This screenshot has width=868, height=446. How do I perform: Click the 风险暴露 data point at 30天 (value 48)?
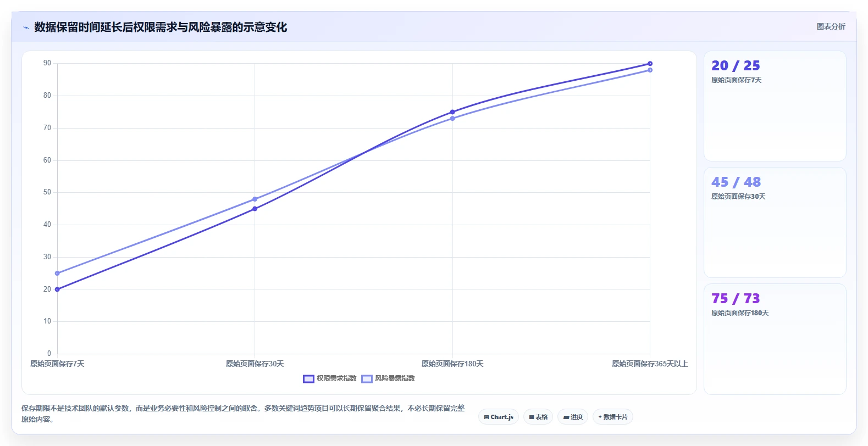click(255, 199)
